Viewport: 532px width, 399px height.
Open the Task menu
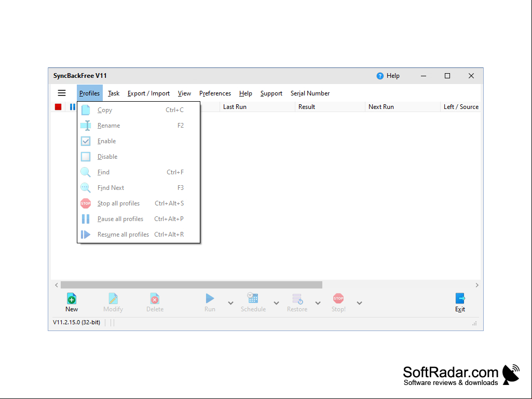click(114, 93)
